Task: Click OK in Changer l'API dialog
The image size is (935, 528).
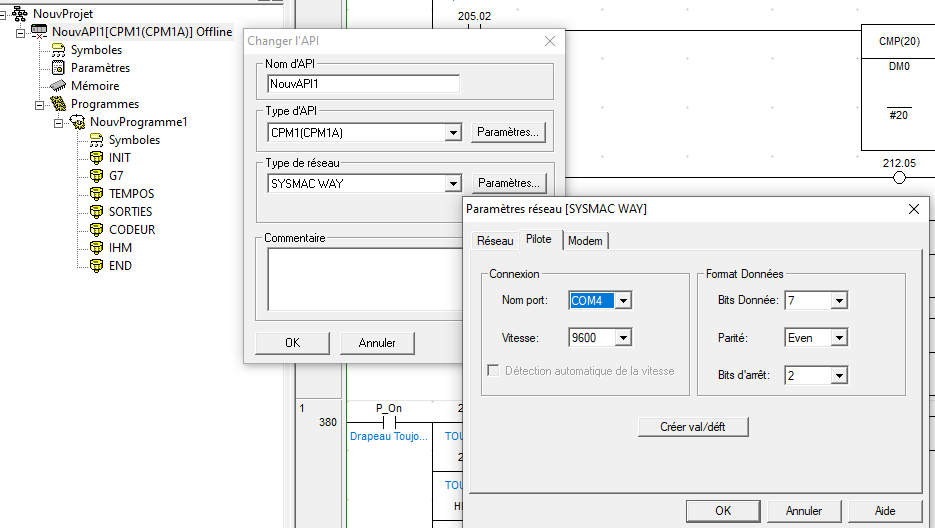Action: pyautogui.click(x=292, y=343)
